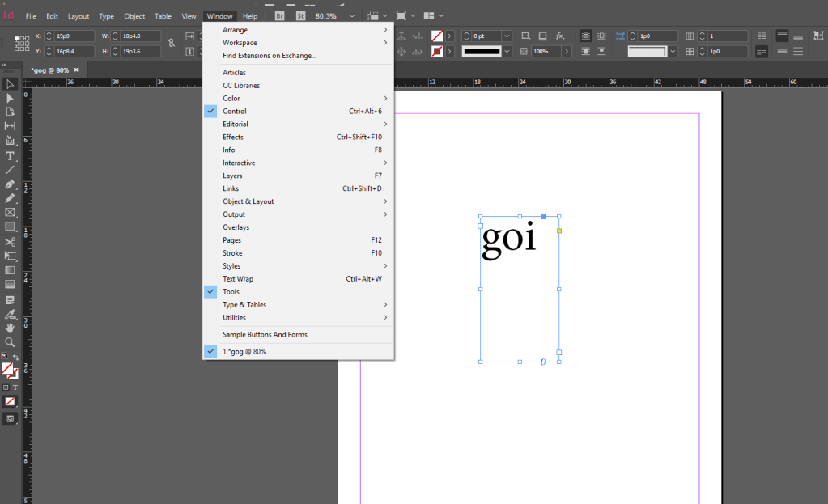828x504 pixels.
Task: Uncheck the Control panel menu item
Action: pos(235,111)
